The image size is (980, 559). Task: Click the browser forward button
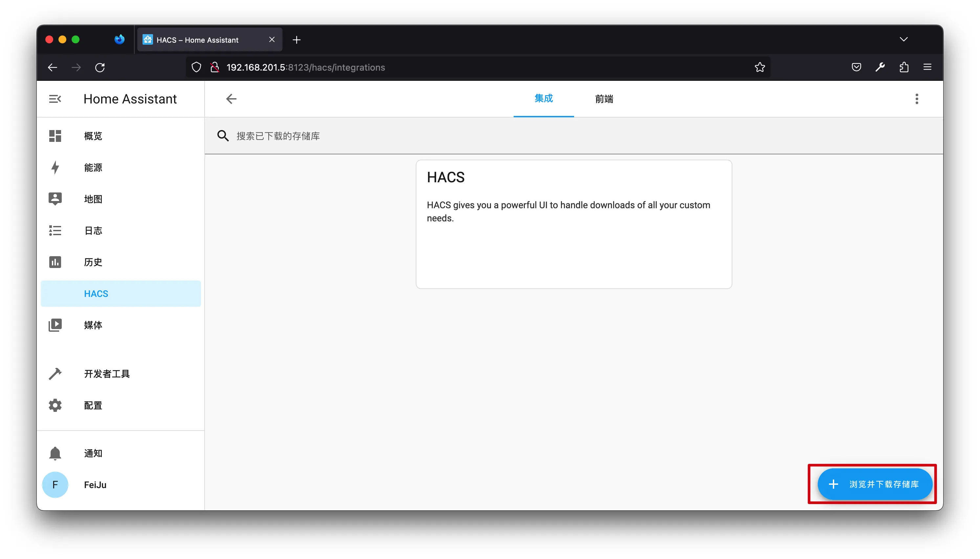click(76, 68)
